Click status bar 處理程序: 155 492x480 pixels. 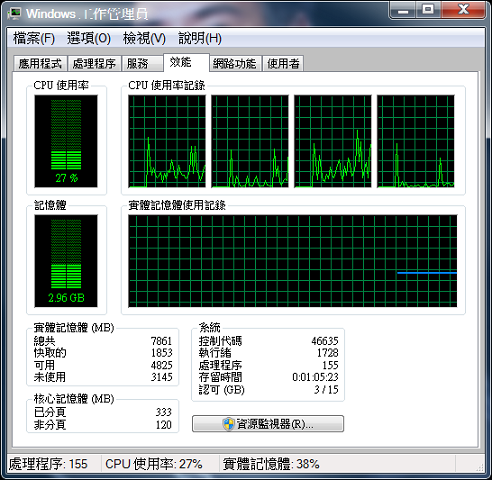[x=48, y=464]
